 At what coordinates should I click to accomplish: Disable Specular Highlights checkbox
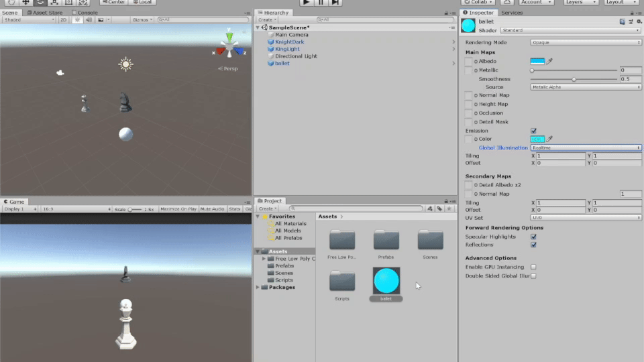(x=533, y=237)
